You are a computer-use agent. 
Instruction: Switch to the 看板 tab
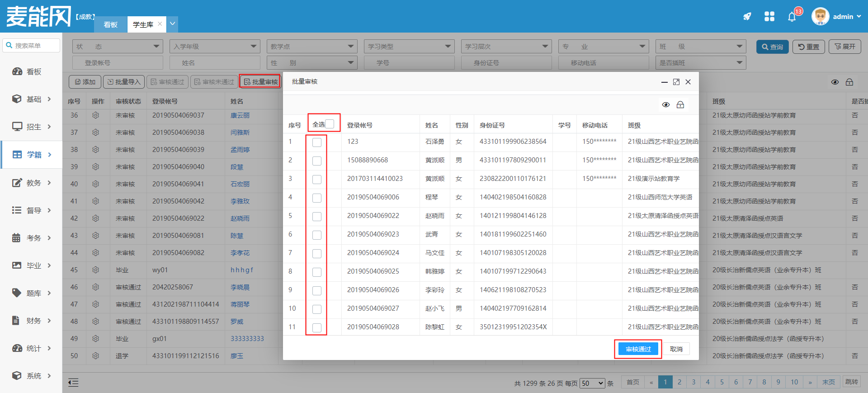[110, 24]
